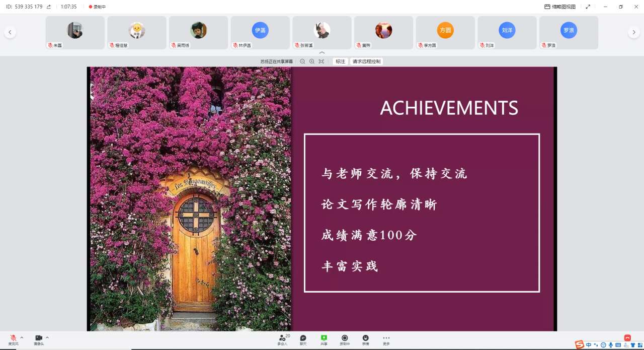Zoom out the shared screen
644x350 pixels.
click(302, 61)
